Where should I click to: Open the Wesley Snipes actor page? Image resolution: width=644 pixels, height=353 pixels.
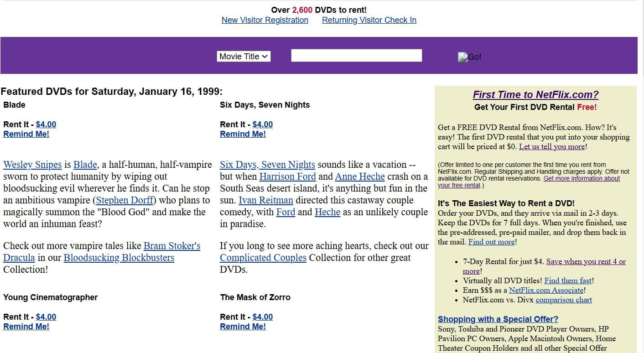click(x=32, y=164)
